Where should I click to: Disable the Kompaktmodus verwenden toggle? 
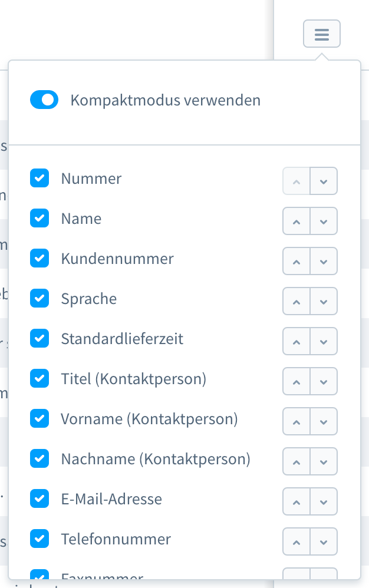coord(44,100)
